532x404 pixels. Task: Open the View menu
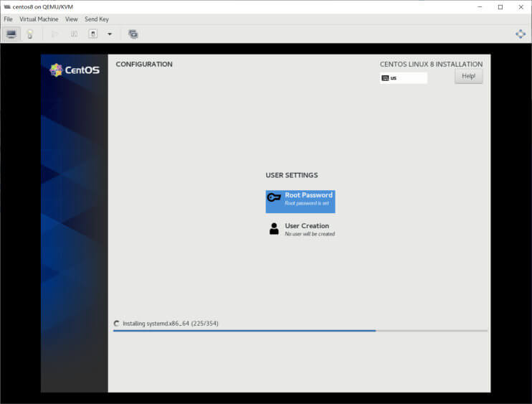point(72,19)
